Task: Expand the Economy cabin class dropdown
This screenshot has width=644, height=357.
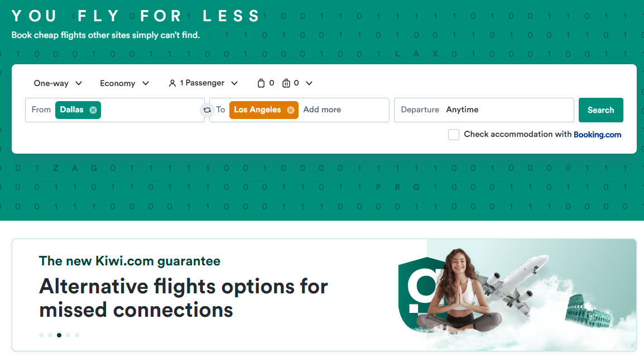Action: pyautogui.click(x=124, y=83)
